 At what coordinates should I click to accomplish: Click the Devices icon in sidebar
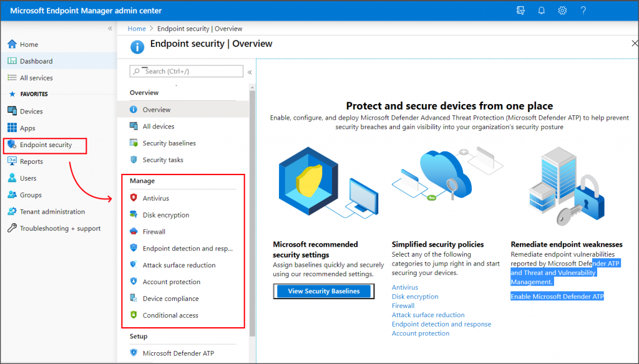point(12,111)
